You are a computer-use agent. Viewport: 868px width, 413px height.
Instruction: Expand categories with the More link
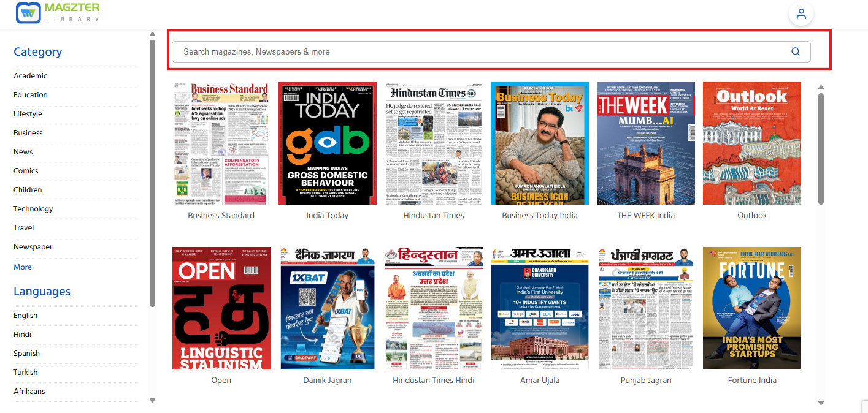coord(23,267)
